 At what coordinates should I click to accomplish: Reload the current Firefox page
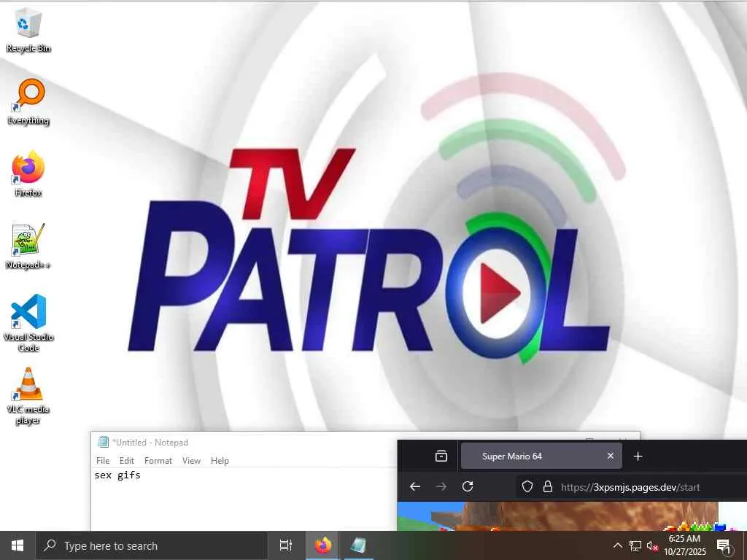coord(468,486)
